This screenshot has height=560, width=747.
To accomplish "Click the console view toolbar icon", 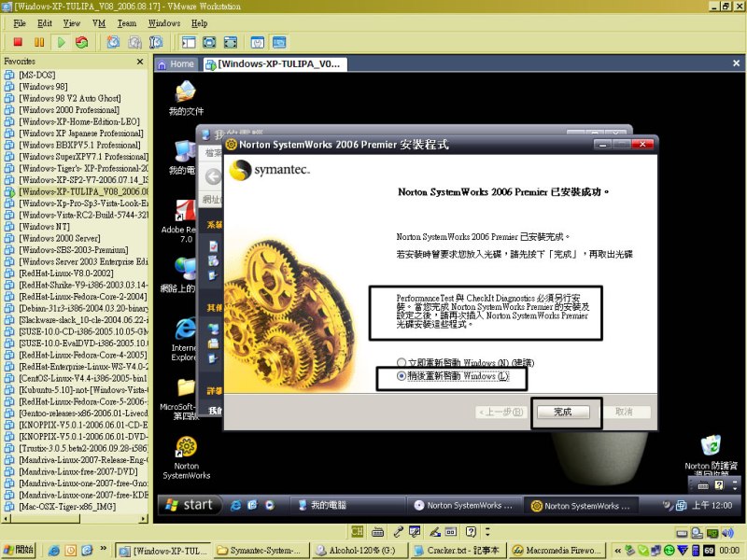I will (279, 42).
